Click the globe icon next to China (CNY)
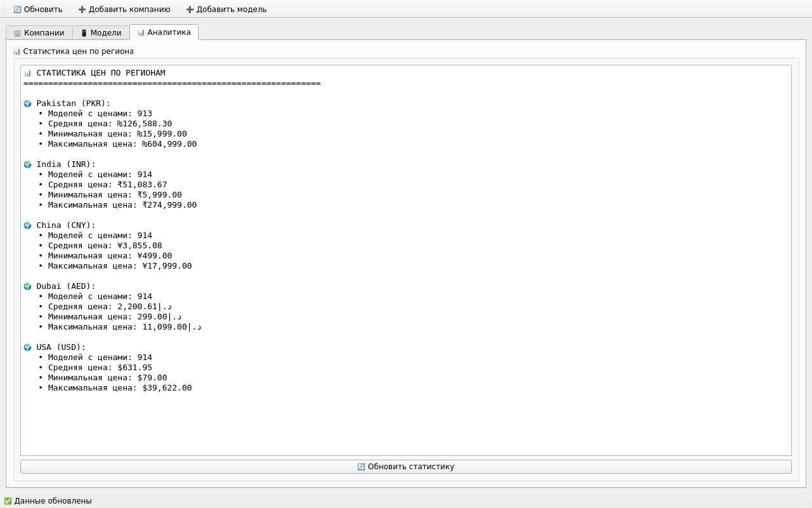The height and width of the screenshot is (508, 812). (x=27, y=225)
